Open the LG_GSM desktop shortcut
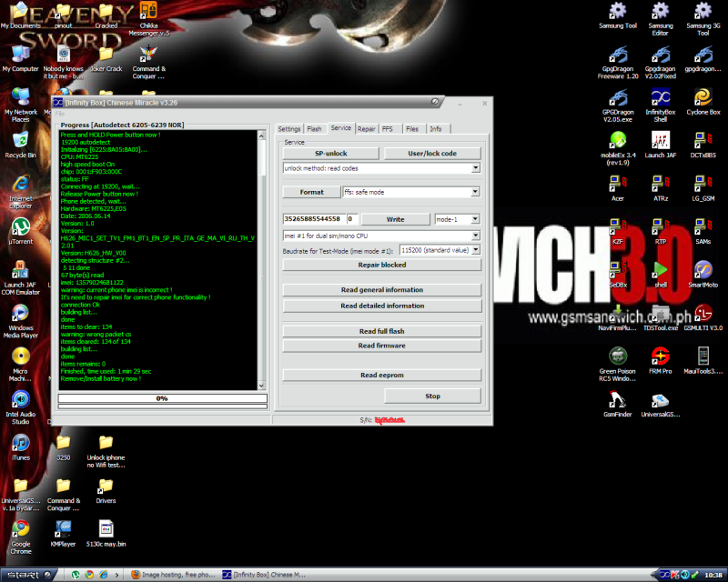Image resolution: width=728 pixels, height=582 pixels. (x=703, y=187)
